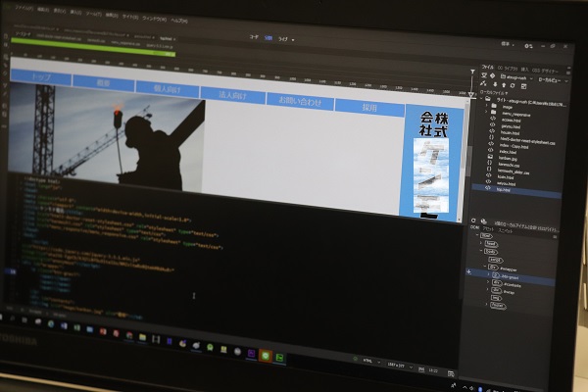Open the ファイル menu in Dreamweaver
The image size is (588, 392).
click(24, 8)
